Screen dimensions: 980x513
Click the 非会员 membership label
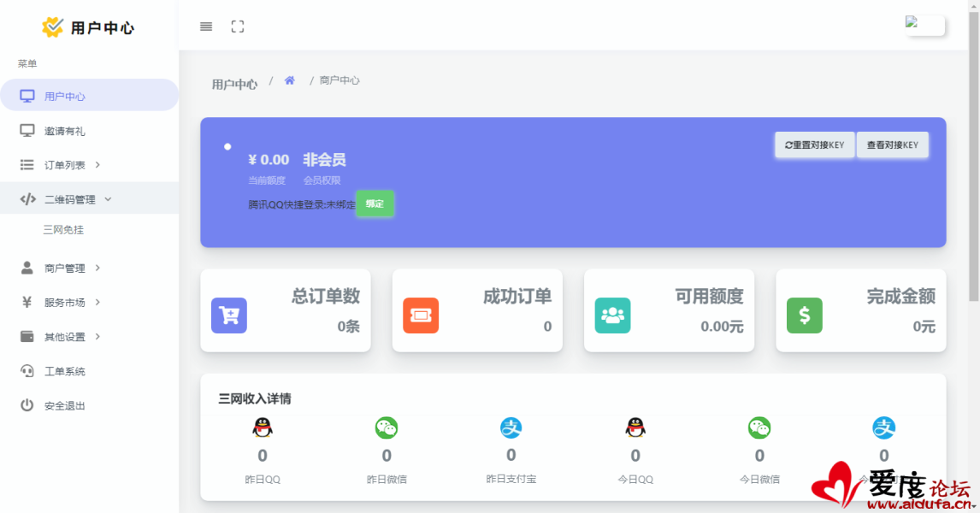324,159
